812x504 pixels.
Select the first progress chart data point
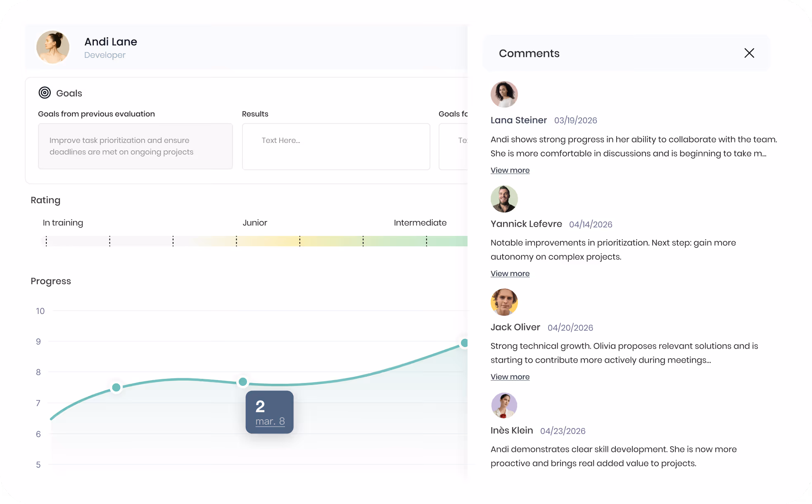click(116, 388)
